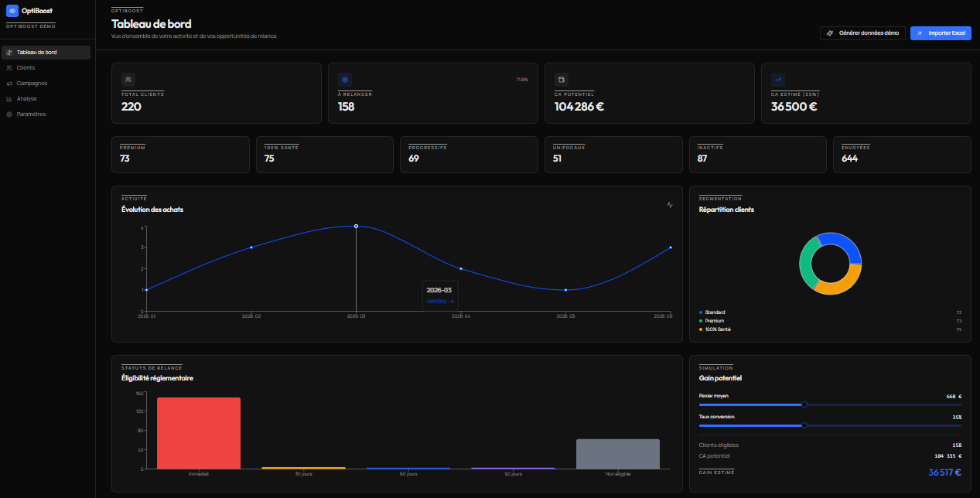The height and width of the screenshot is (498, 980).
Task: Open Paramètres in the sidebar
Action: pyautogui.click(x=46, y=114)
